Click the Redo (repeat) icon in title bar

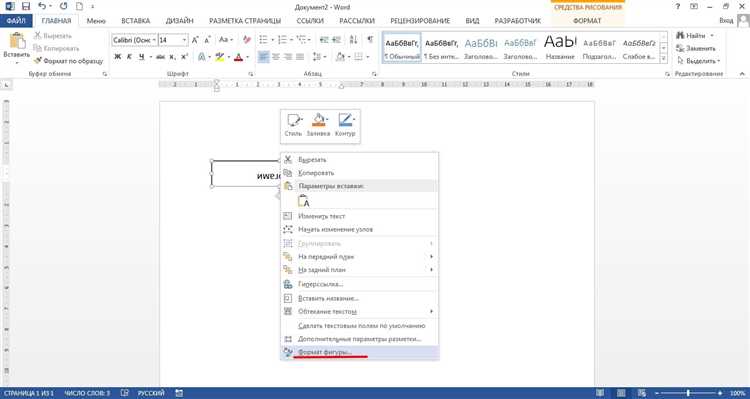pos(64,7)
